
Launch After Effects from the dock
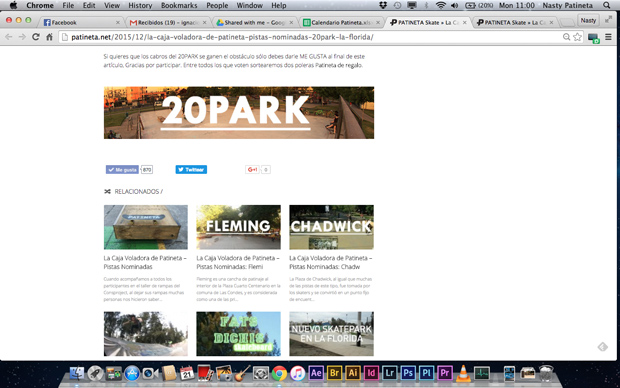[x=316, y=373]
